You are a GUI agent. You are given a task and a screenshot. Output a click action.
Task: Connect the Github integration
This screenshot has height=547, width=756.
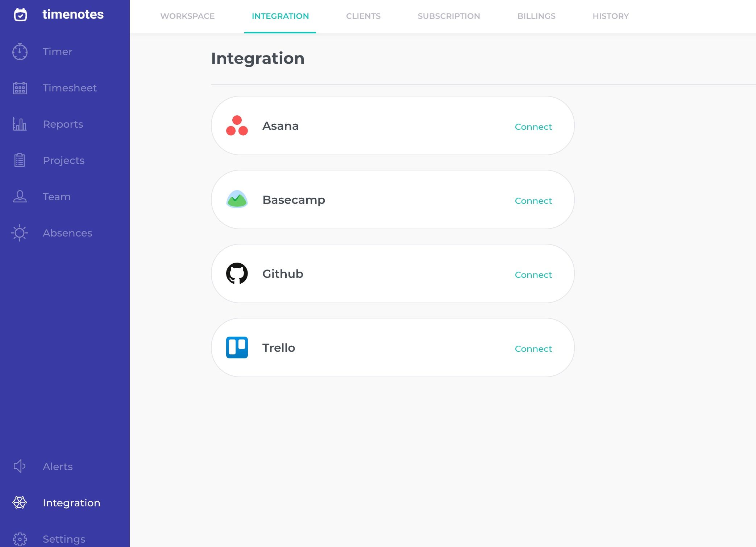[x=533, y=275]
